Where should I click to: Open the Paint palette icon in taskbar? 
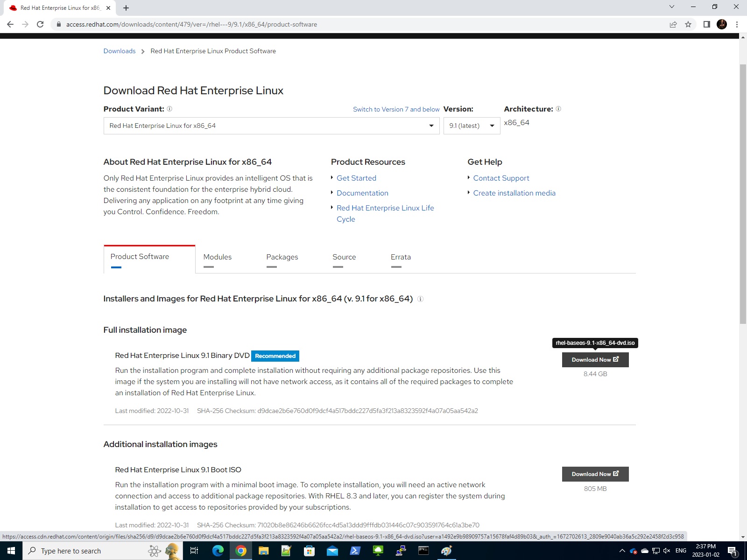(x=446, y=551)
